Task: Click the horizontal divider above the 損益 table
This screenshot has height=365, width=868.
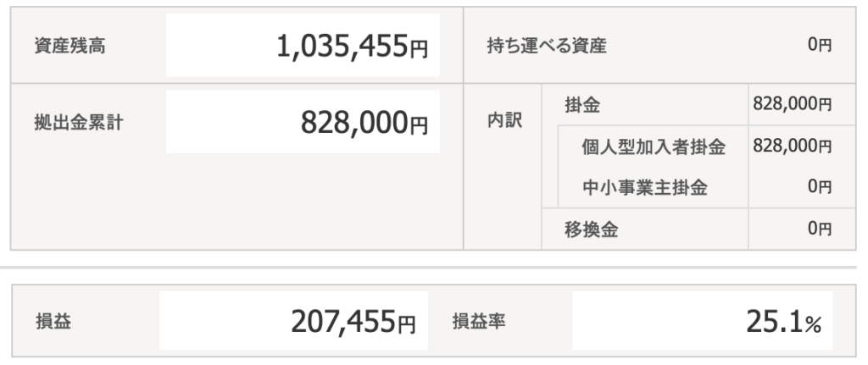Action: pos(434,268)
